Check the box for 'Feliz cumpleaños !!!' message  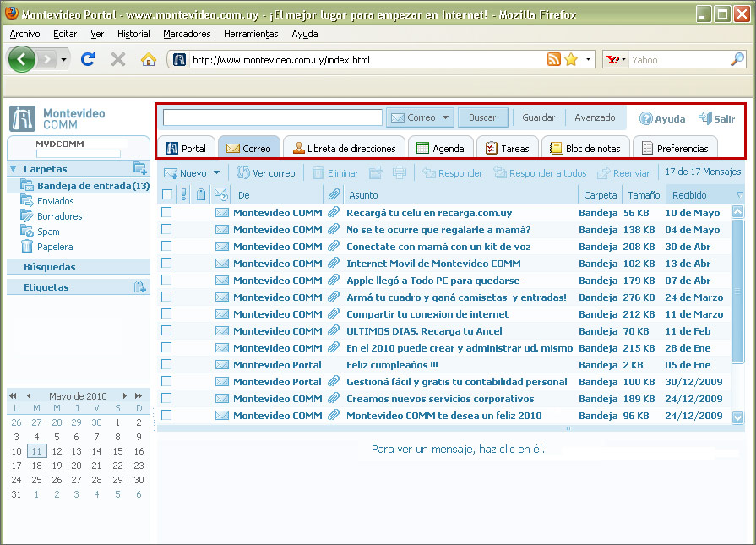[166, 364]
